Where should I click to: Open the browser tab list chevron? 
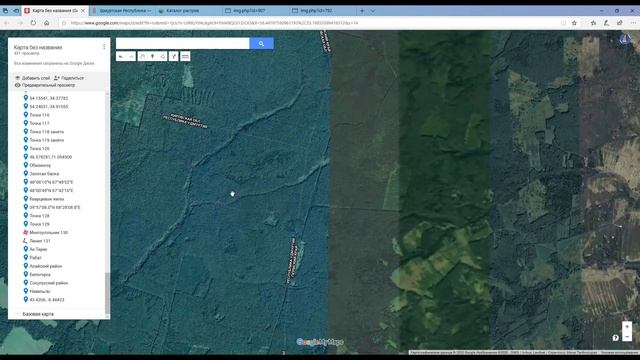click(372, 11)
